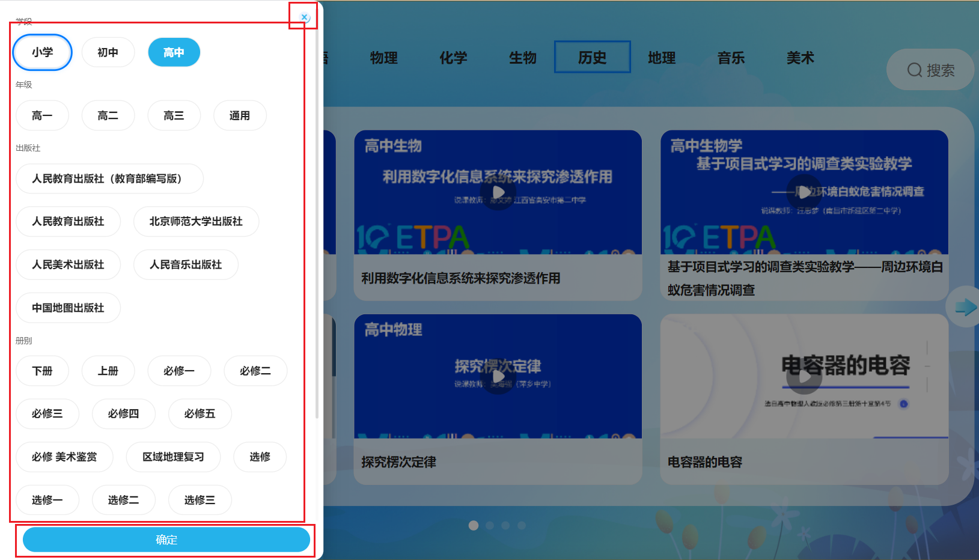
Task: Select the 初中 school stage
Action: pos(108,52)
